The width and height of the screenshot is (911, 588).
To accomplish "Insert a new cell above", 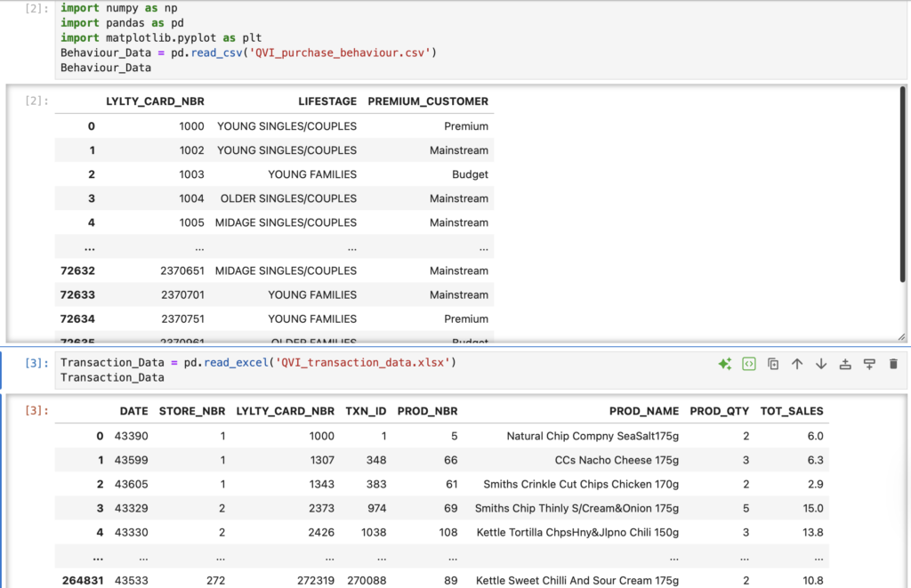I will coord(845,364).
